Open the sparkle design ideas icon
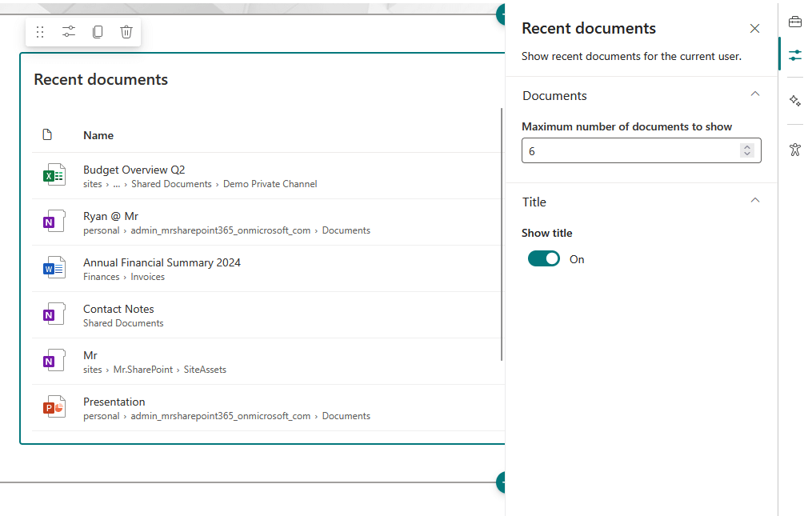812x516 pixels. [795, 100]
